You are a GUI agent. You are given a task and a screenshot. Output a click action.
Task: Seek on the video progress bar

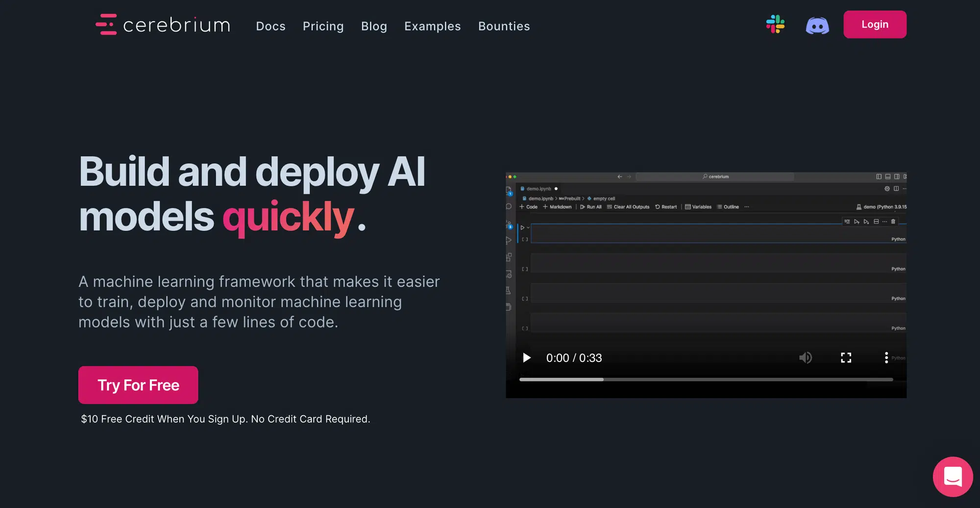click(706, 380)
